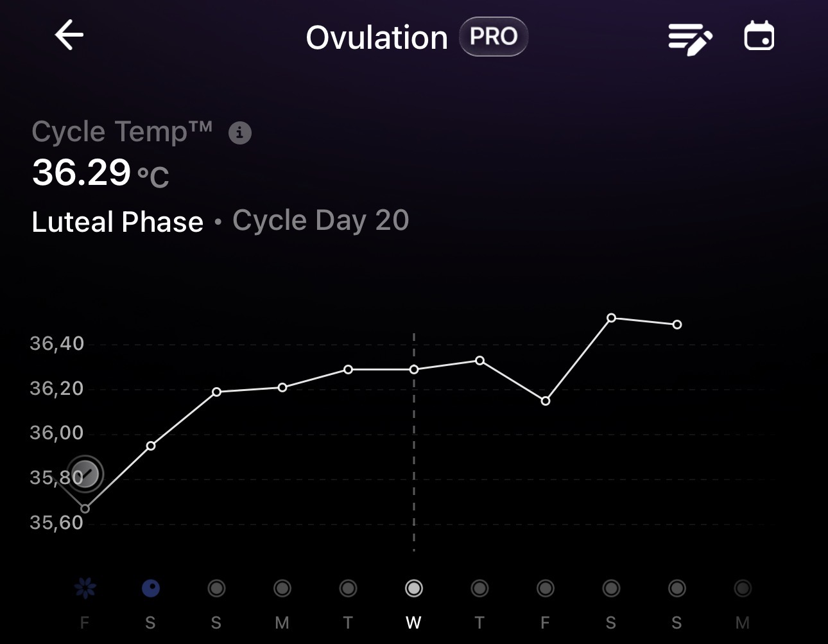Viewport: 828px width, 644px height.
Task: Tap the highest temperature point on chart
Action: tap(611, 318)
